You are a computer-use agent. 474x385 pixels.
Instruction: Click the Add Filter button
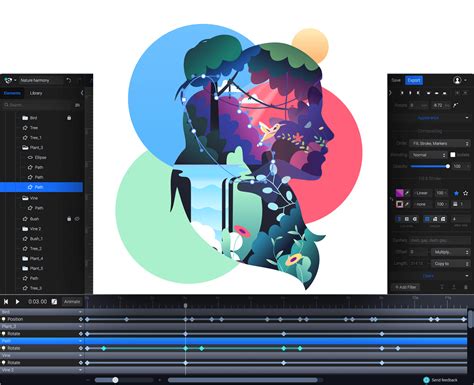click(406, 287)
